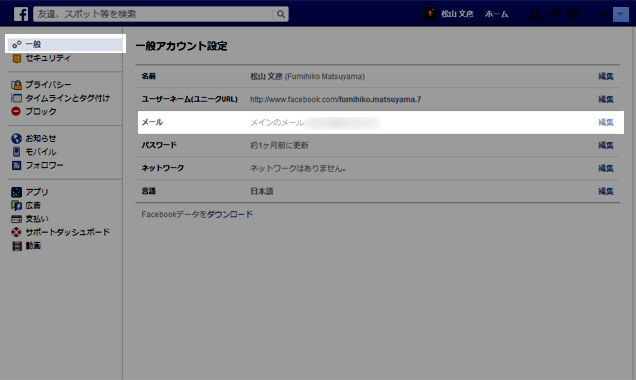Open プライバシー settings
This screenshot has height=380, width=636.
tap(48, 85)
